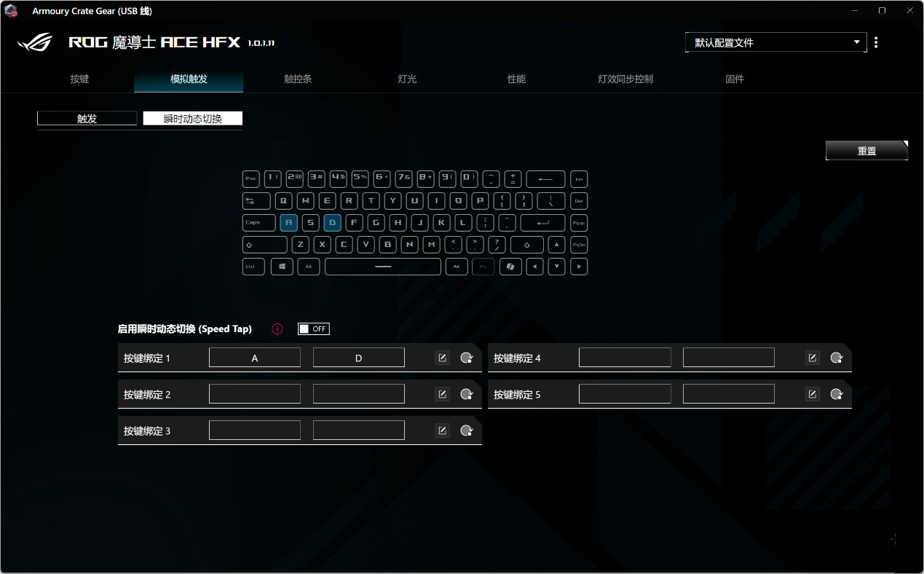Select the Windows key on keyboard diagram
Viewport: 924px width, 574px height.
click(x=282, y=267)
